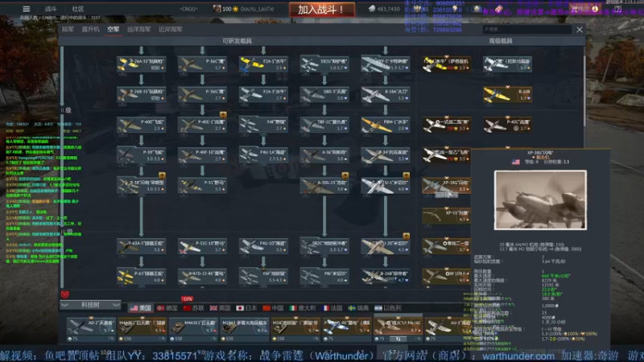644x362 pixels.
Task: Select the B-18A aircraft card
Action: (x=386, y=94)
